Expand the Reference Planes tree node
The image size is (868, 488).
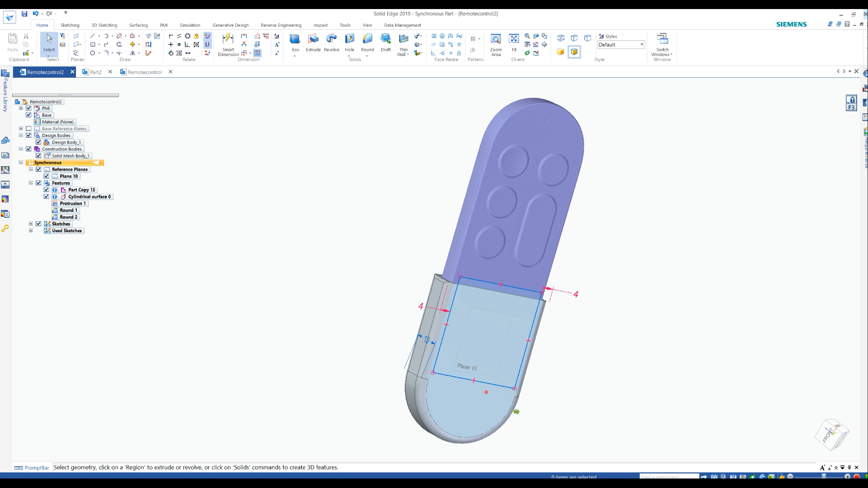(30, 169)
